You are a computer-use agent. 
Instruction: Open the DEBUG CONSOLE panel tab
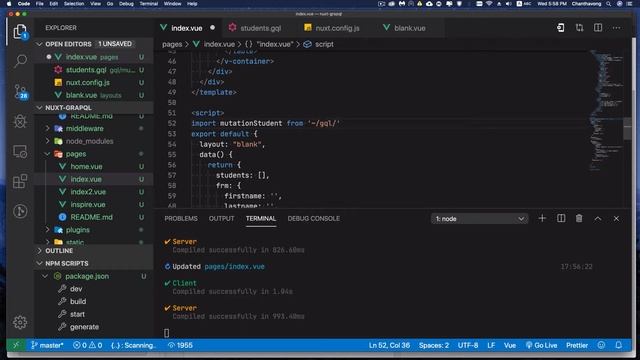[313, 219]
